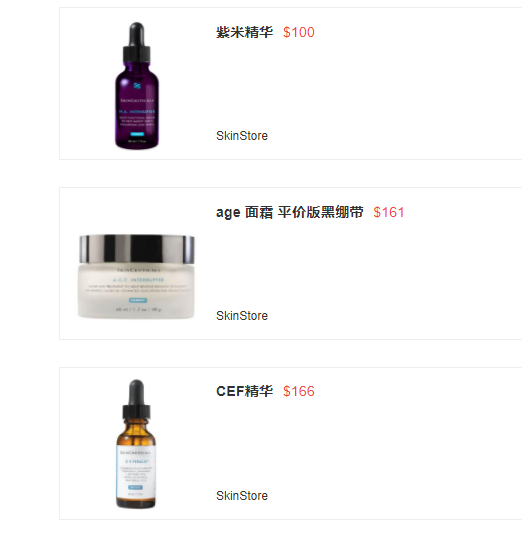Click the black dropper cap of the purple bottle
Viewport: 522px width, 541px height.
coord(137,43)
